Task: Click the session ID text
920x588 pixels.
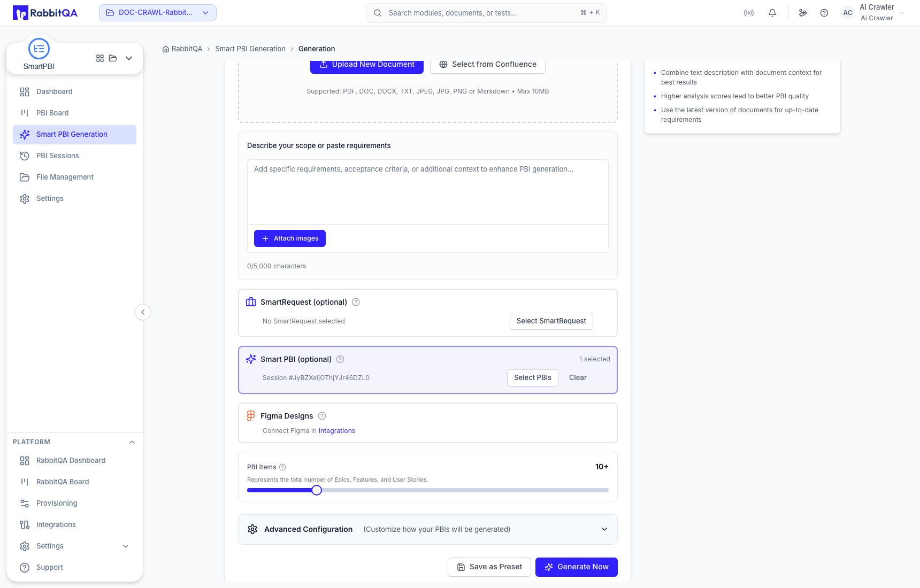Action: point(316,378)
